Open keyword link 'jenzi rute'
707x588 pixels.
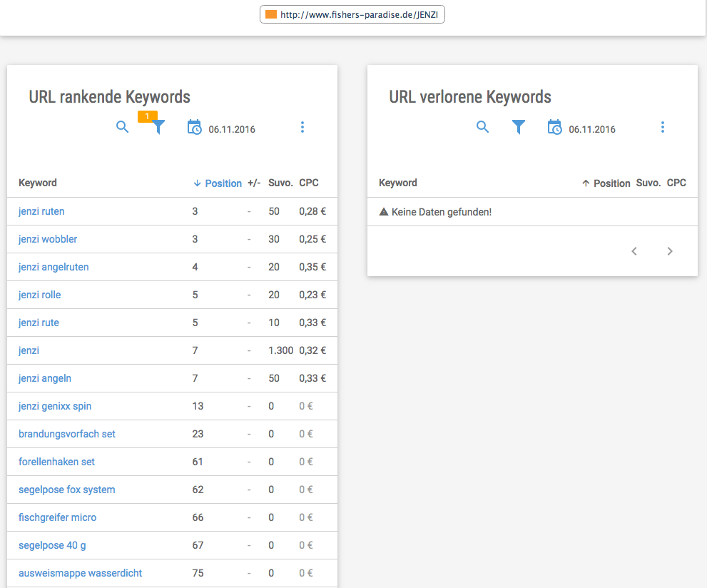pyautogui.click(x=39, y=323)
